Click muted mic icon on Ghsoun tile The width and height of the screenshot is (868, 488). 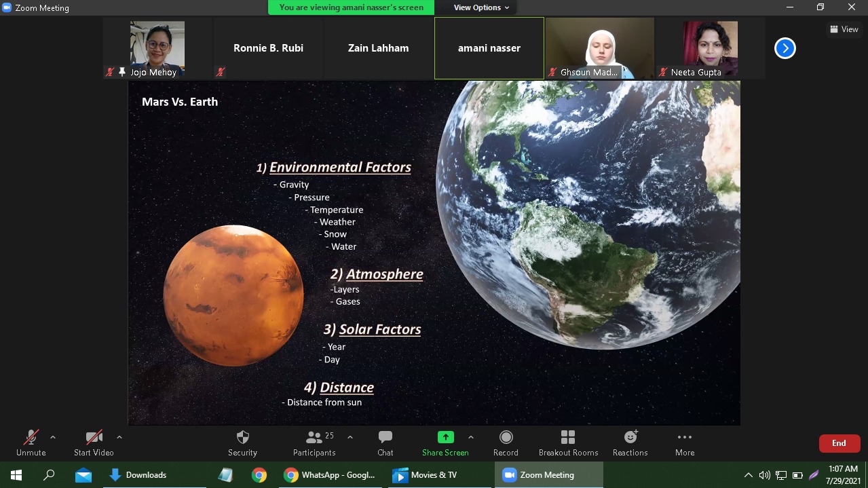tap(552, 72)
